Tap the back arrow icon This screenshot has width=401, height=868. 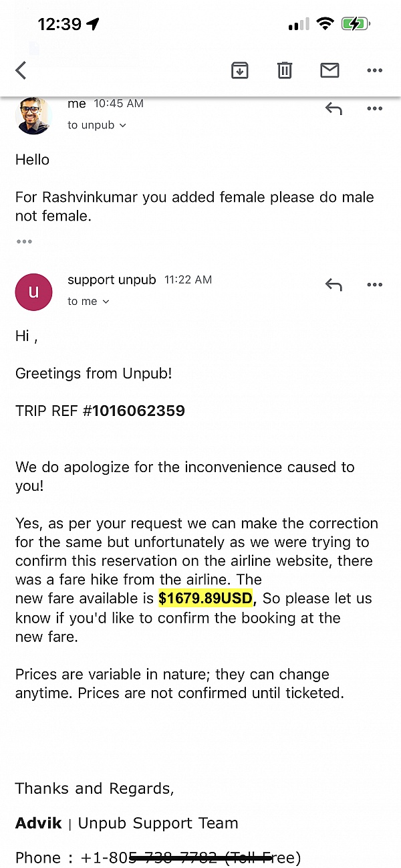(x=21, y=70)
